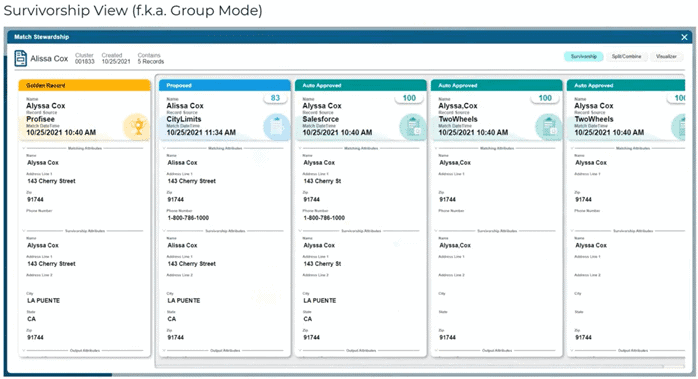This screenshot has height=379, width=698.
Task: Click 'LA PUENTE' city on Golden Record card
Action: pos(43,301)
